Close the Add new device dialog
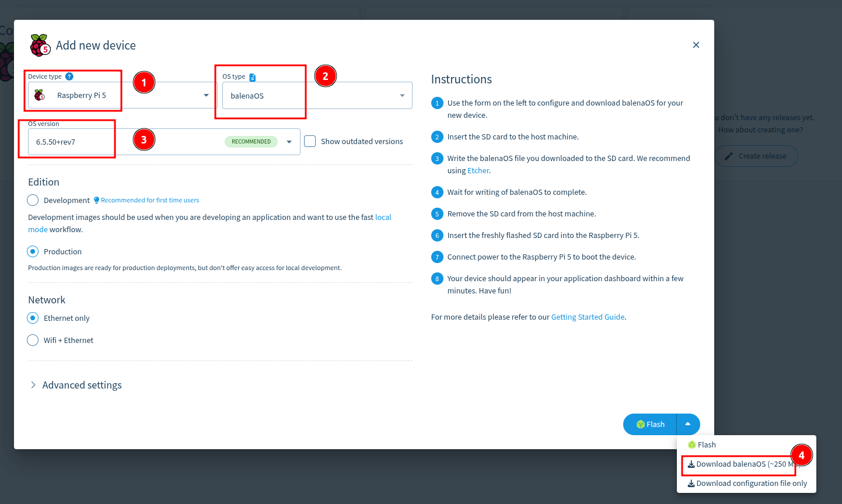Image resolution: width=842 pixels, height=504 pixels. tap(696, 45)
